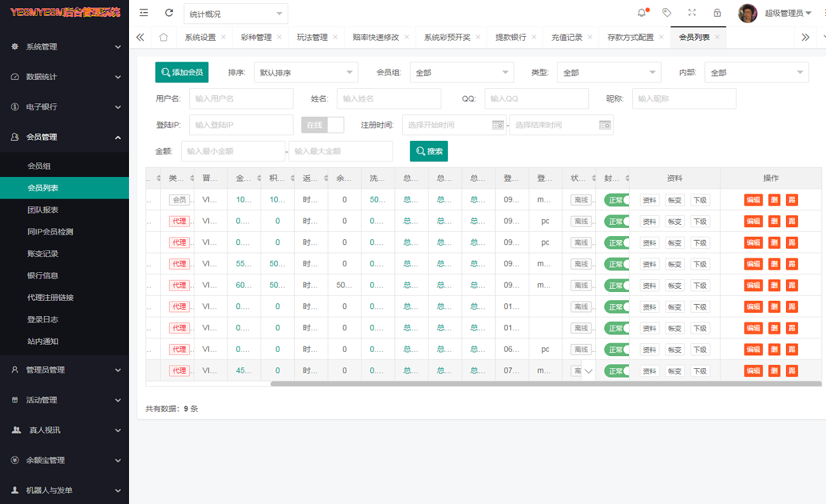Viewport: 826px width, 504px height.
Task: Open the notification bell icon
Action: coord(642,13)
